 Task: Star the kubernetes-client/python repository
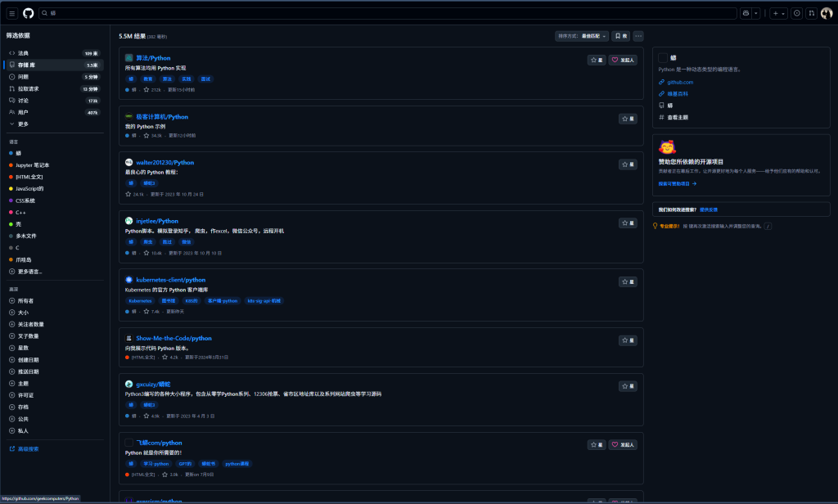coord(628,281)
